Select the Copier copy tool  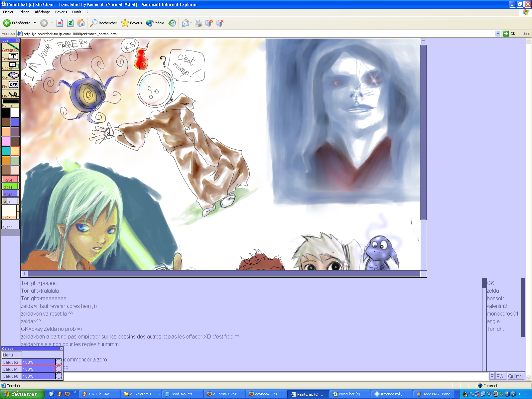point(10,66)
